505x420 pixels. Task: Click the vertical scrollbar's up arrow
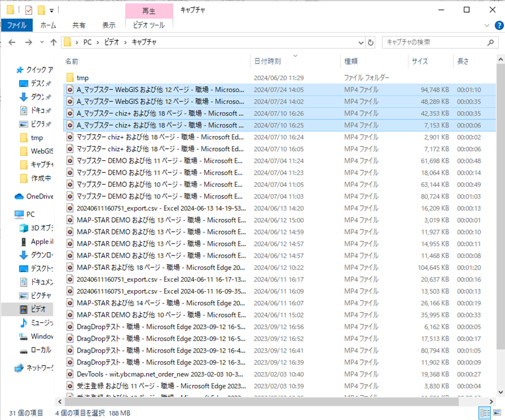pos(501,59)
